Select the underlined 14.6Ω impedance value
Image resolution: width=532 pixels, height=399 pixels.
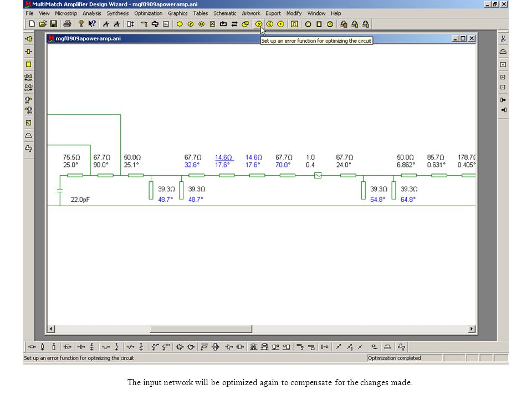(x=223, y=157)
